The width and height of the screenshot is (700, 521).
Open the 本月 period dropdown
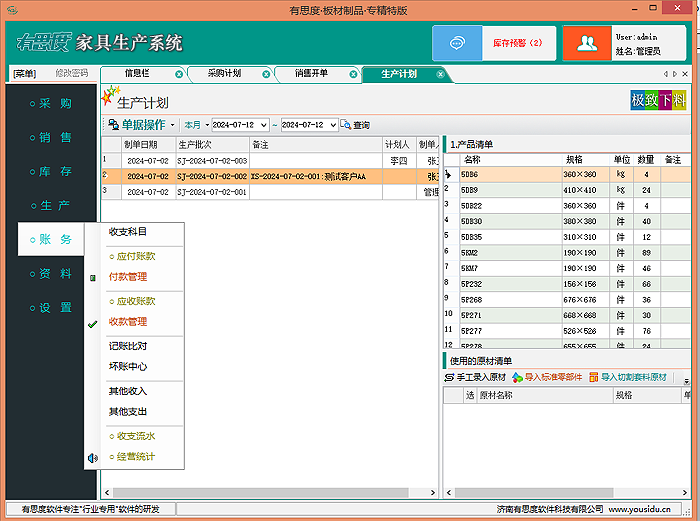207,125
